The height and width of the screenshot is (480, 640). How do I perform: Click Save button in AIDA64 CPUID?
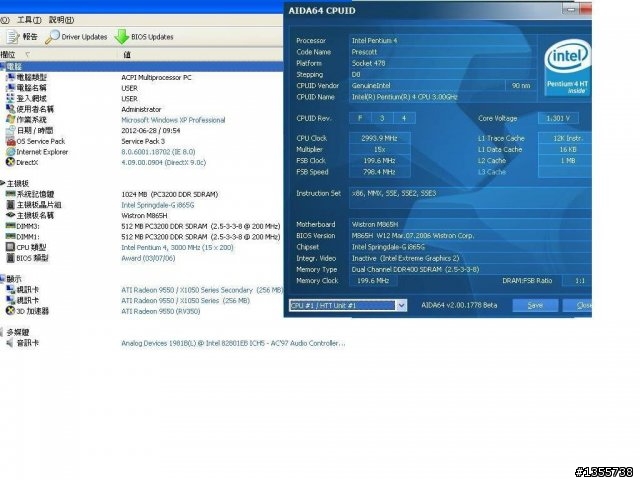(x=535, y=305)
